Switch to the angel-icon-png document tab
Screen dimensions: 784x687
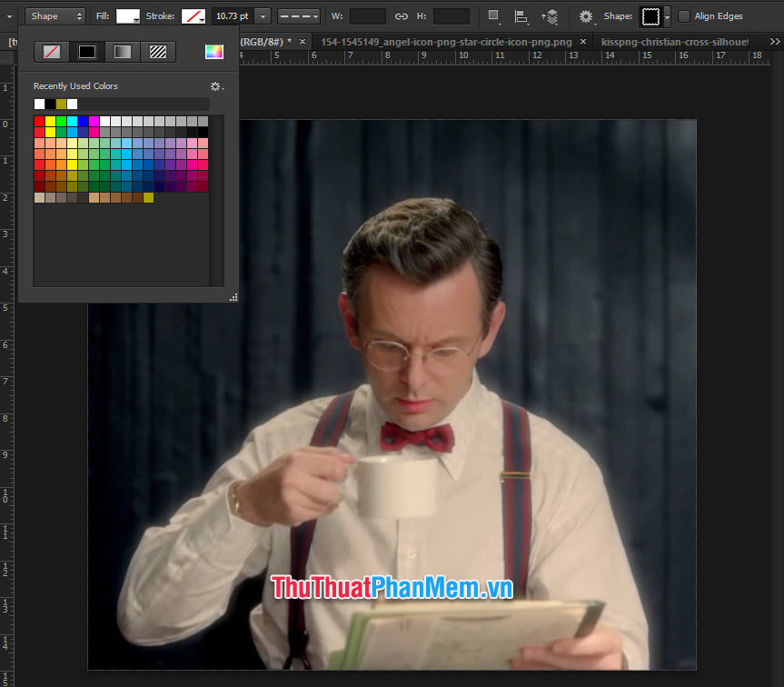coord(450,41)
